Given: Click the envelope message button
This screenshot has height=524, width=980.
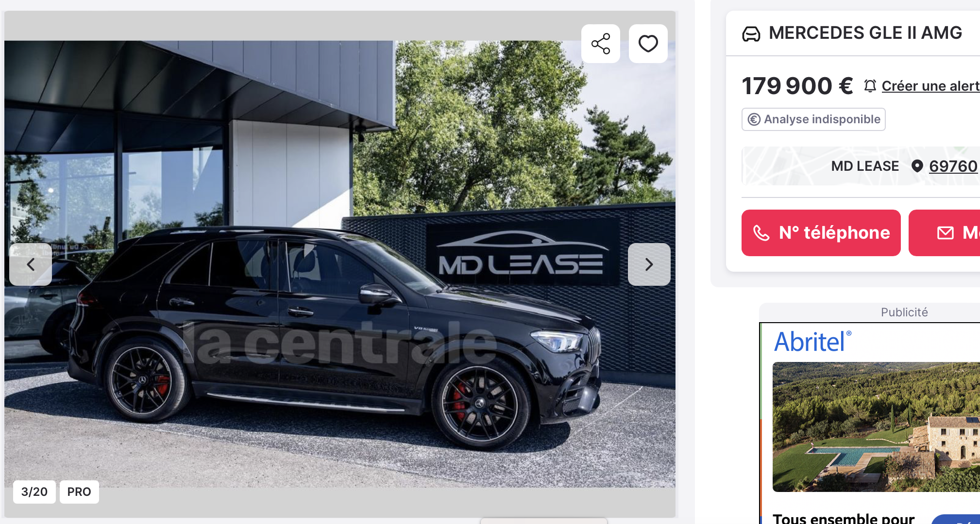Looking at the screenshot, I should pos(945,233).
